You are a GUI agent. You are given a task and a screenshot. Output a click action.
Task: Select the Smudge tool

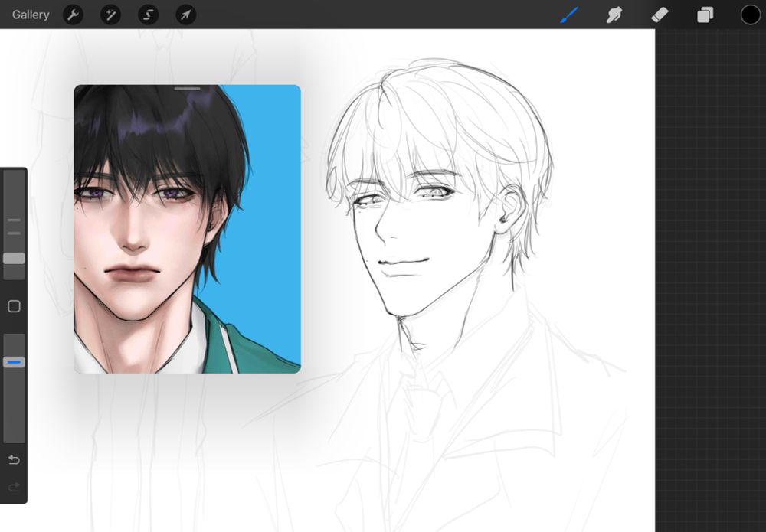click(614, 15)
